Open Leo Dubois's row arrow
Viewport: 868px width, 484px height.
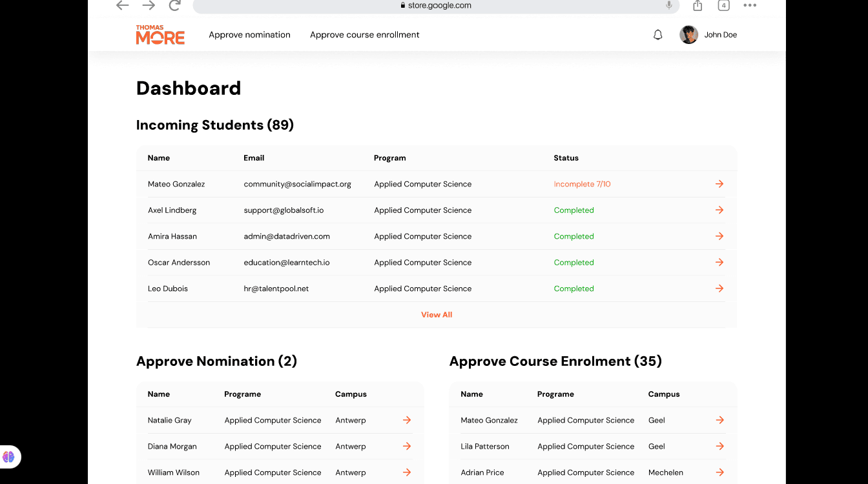(x=719, y=288)
